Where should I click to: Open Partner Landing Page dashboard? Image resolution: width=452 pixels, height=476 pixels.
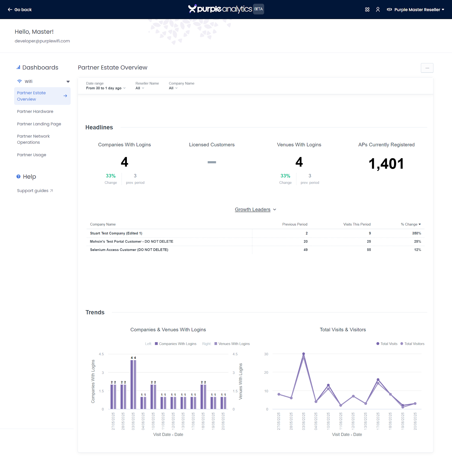39,124
